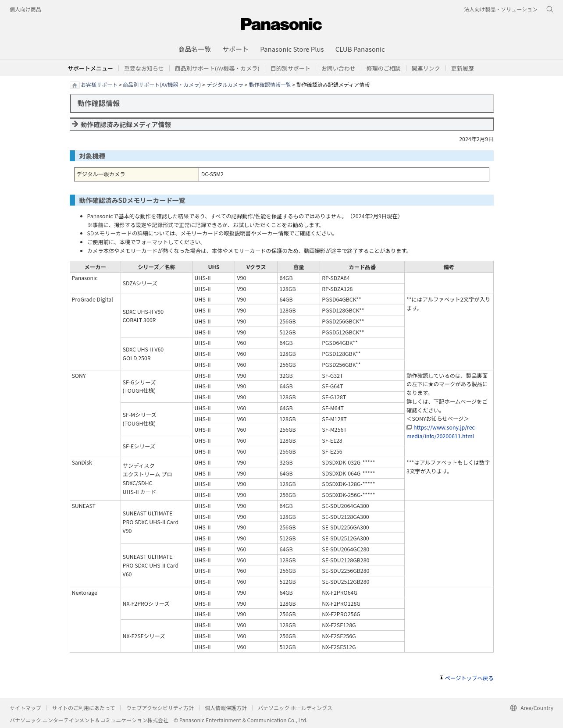Click the カード品番 column header

pyautogui.click(x=362, y=267)
